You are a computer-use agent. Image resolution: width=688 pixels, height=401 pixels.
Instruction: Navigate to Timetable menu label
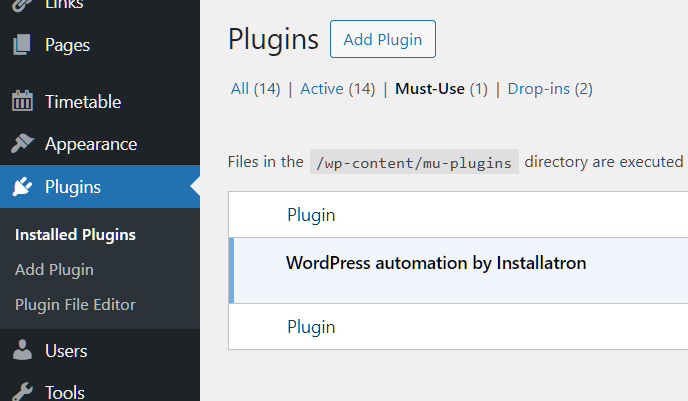83,102
